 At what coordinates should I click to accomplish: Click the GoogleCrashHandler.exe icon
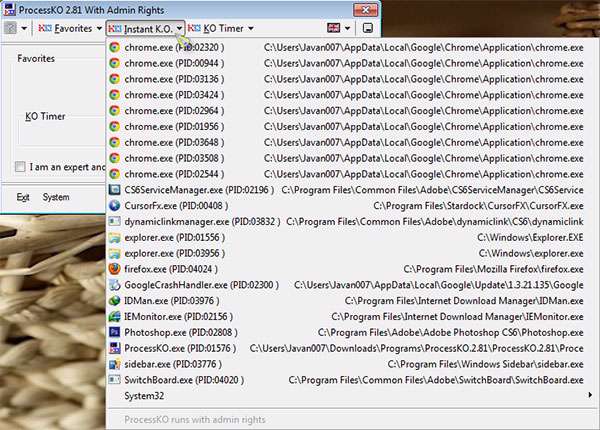tap(114, 285)
